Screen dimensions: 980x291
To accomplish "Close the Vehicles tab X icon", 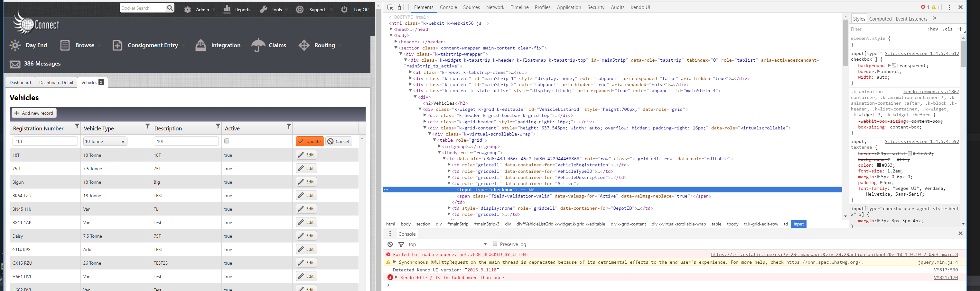I will (x=101, y=83).
